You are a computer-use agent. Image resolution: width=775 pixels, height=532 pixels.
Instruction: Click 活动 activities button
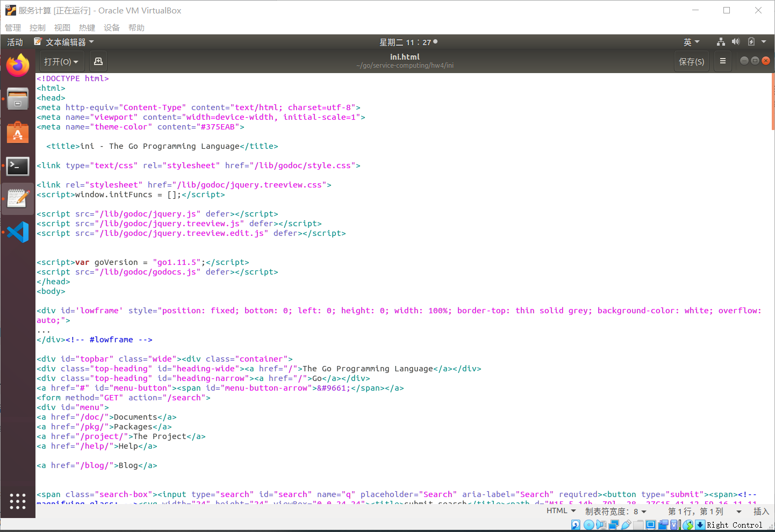(x=15, y=42)
